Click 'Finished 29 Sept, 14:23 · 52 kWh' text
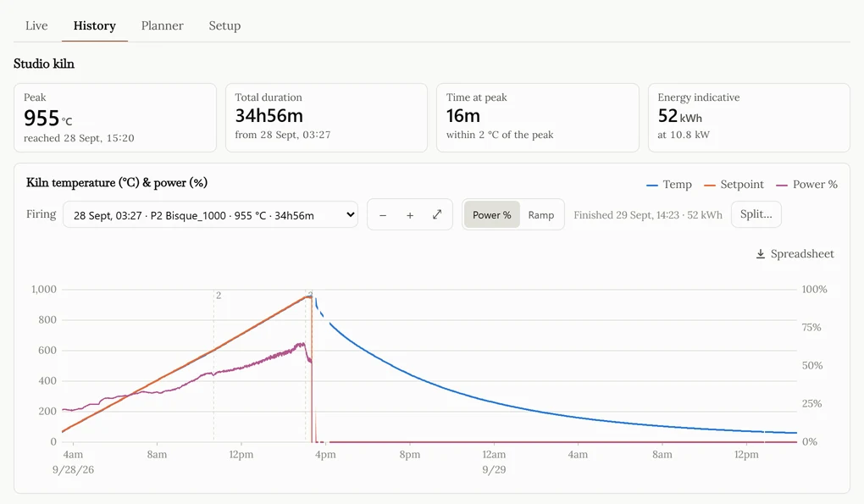The image size is (864, 504). pyautogui.click(x=648, y=215)
